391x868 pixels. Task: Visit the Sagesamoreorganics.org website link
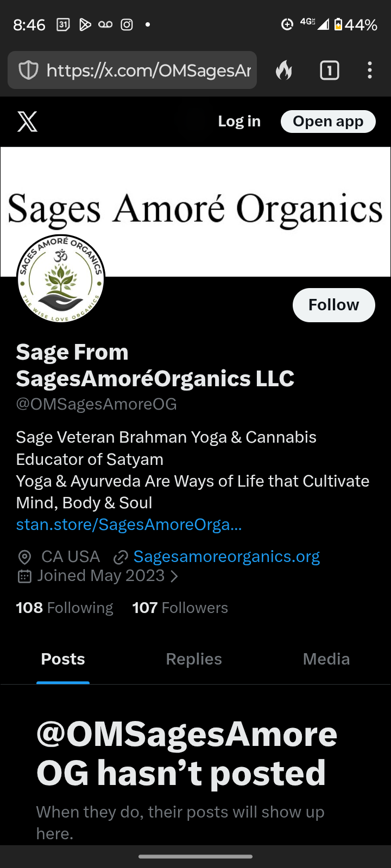click(226, 557)
